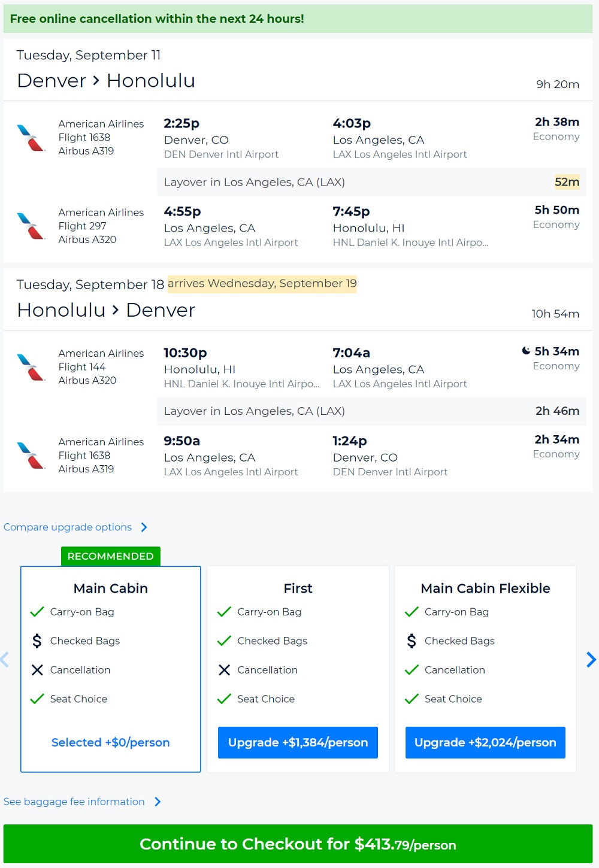Click the American Airlines logo for Flight 297
This screenshot has width=599, height=868.
tap(31, 226)
